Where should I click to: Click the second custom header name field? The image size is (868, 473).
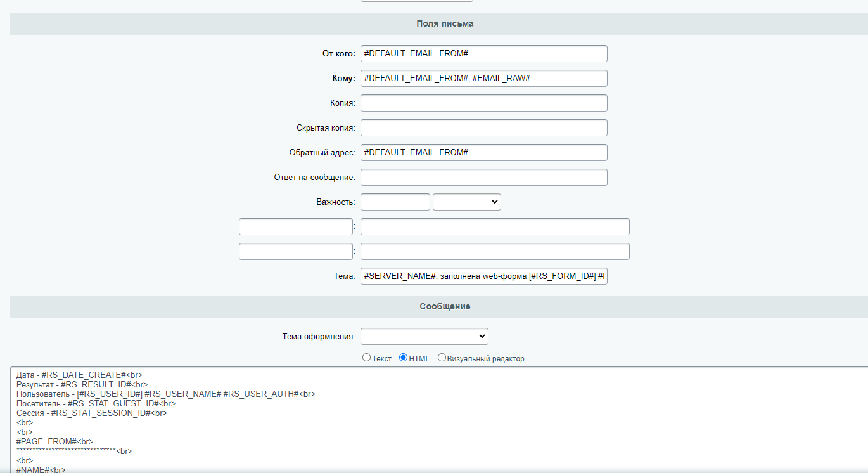296,251
